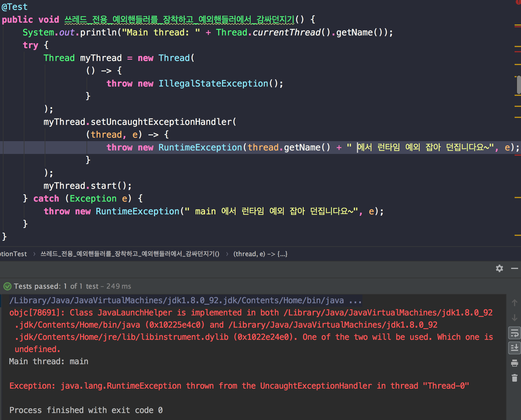This screenshot has width=521, height=420.
Task: Hide the run tool window
Action: click(515, 268)
